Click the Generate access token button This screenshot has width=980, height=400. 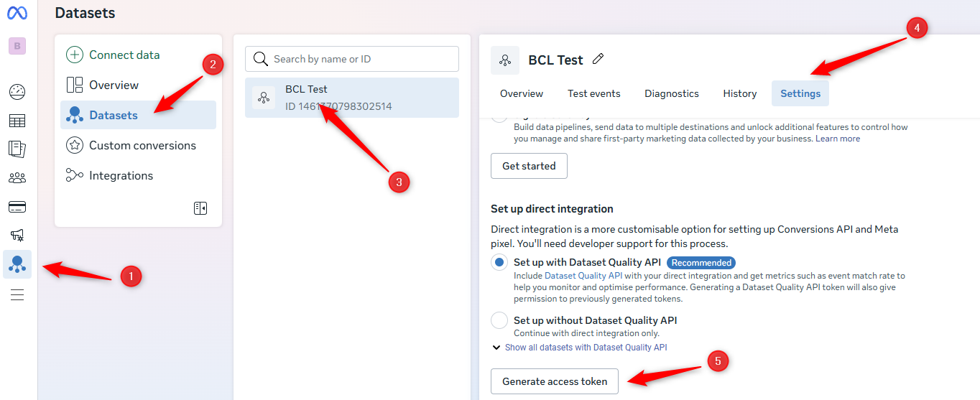coord(555,381)
